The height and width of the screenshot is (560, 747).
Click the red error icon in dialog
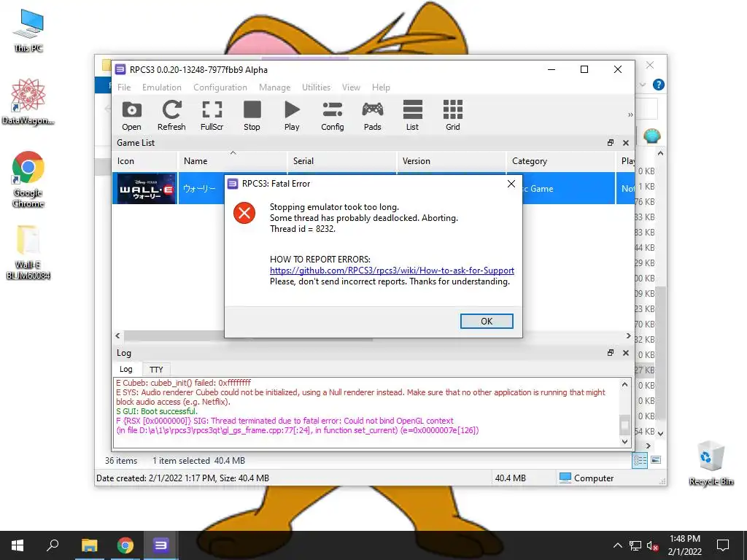244,213
